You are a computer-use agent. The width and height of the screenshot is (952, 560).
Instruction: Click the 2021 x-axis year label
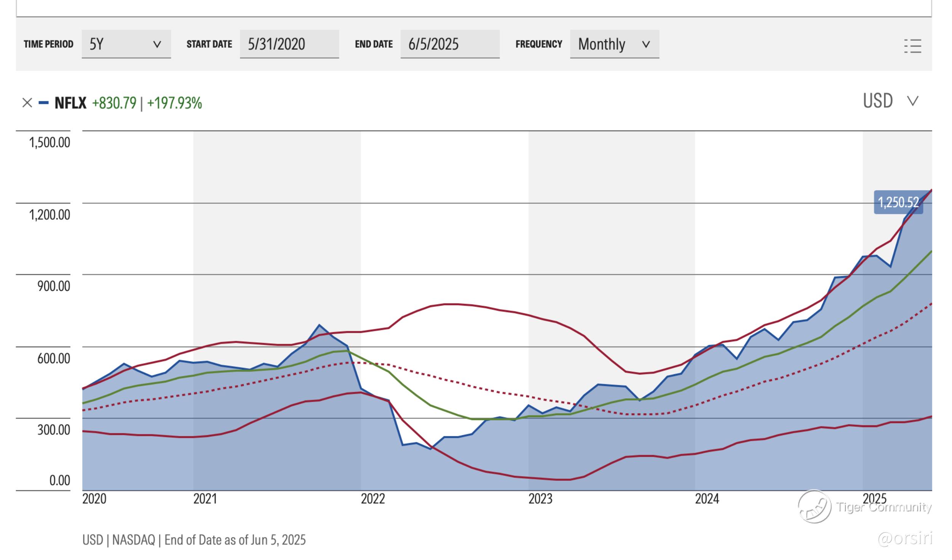click(x=205, y=499)
